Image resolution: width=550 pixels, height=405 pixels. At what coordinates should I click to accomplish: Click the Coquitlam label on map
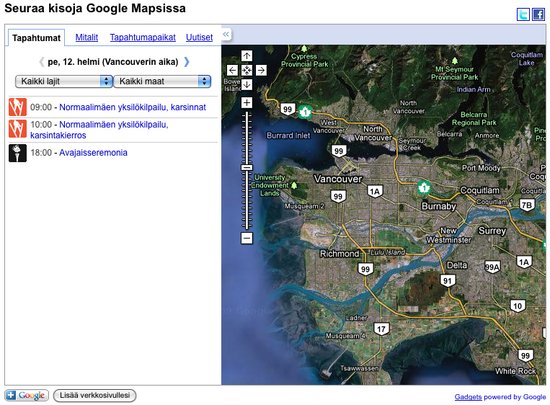click(x=479, y=190)
